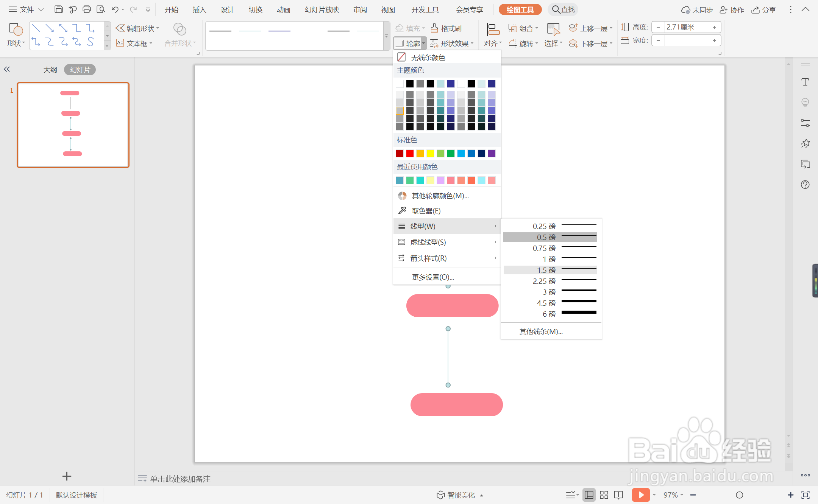
Task: Click the undo arrow icon
Action: click(115, 9)
